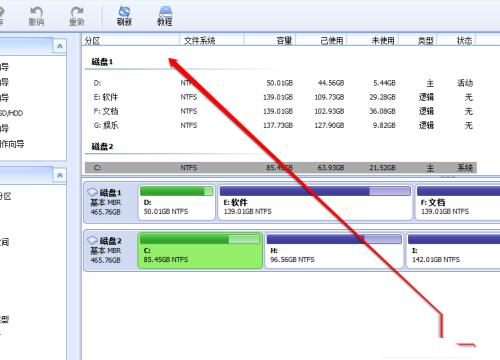This screenshot has height=360, width=500.
Task: Select H: 96.56GB NTFS block in disk map
Action: coord(334,251)
